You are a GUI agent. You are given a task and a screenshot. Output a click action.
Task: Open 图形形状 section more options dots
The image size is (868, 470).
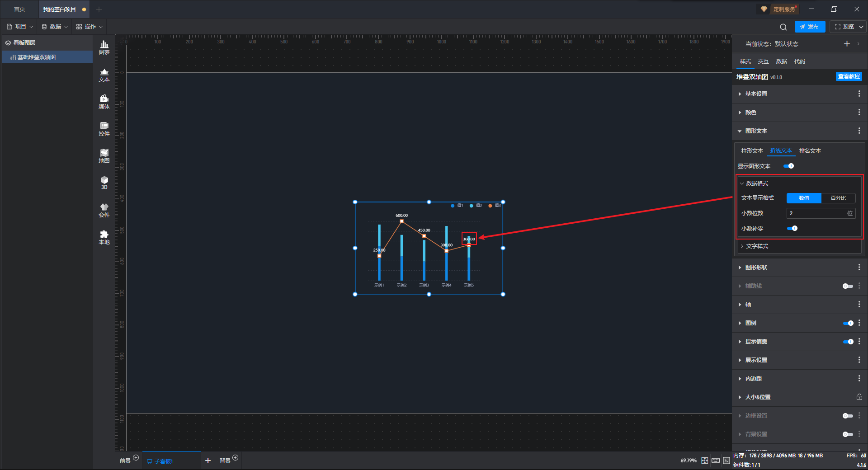859,267
